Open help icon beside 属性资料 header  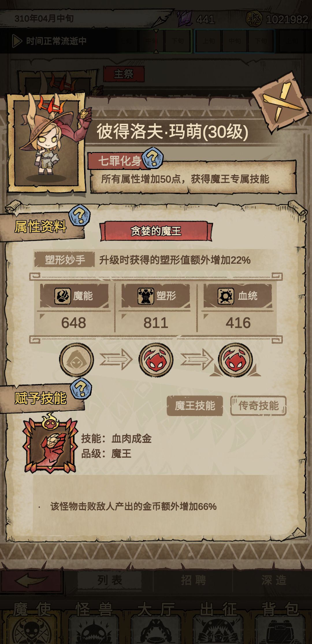pos(80,215)
